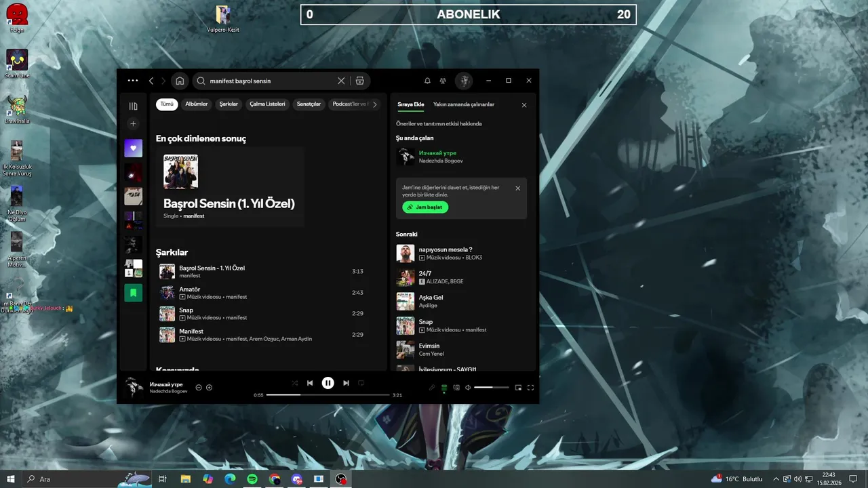Click now playing album cover thumbnail

[x=134, y=387]
